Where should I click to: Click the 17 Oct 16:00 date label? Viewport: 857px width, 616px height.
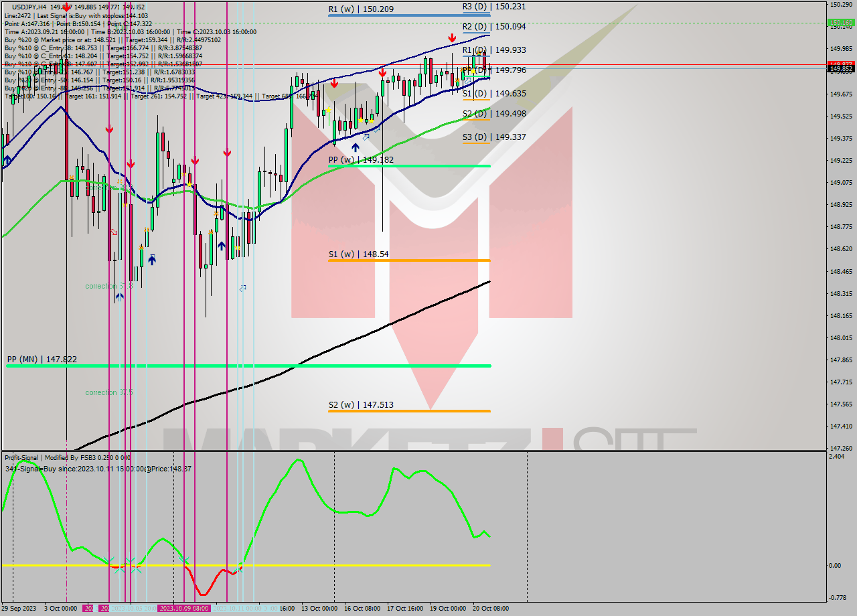pos(405,609)
